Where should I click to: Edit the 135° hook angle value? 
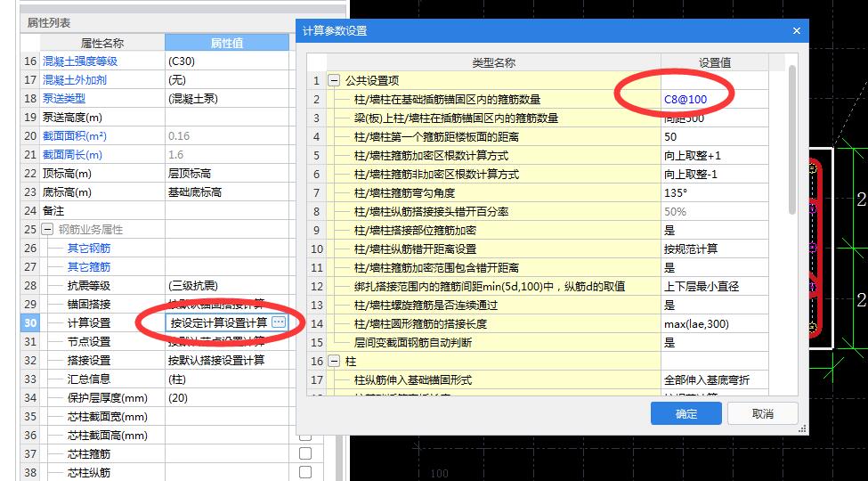coord(715,192)
